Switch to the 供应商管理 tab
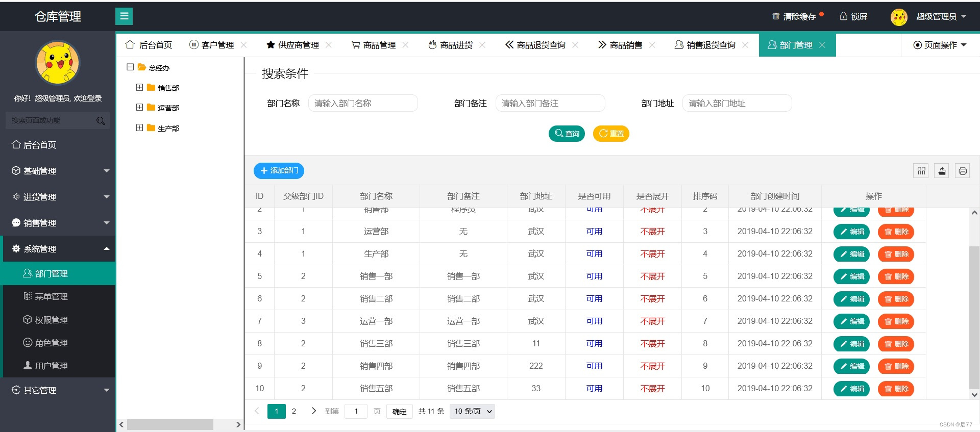This screenshot has height=432, width=980. click(292, 45)
